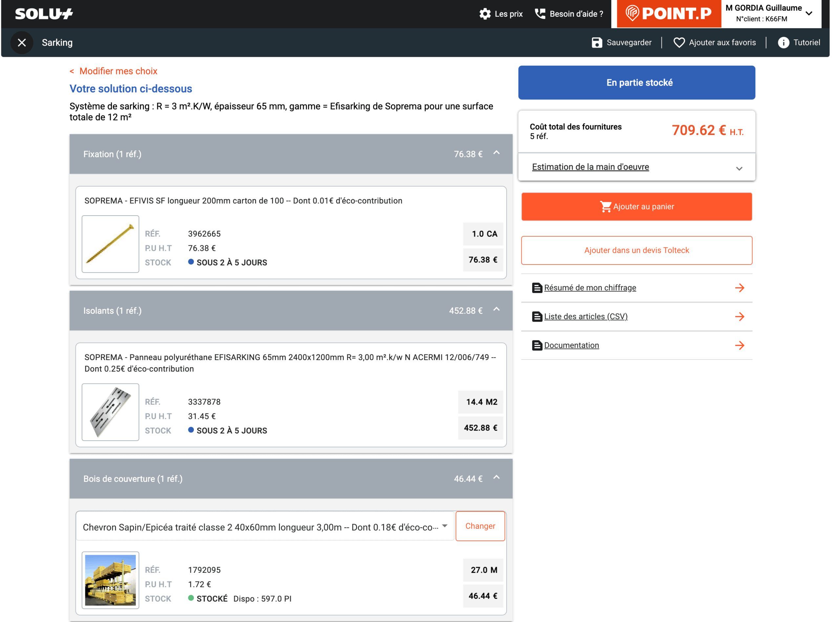The height and width of the screenshot is (622, 840).
Task: Click document icon beside Documentation
Action: click(537, 345)
